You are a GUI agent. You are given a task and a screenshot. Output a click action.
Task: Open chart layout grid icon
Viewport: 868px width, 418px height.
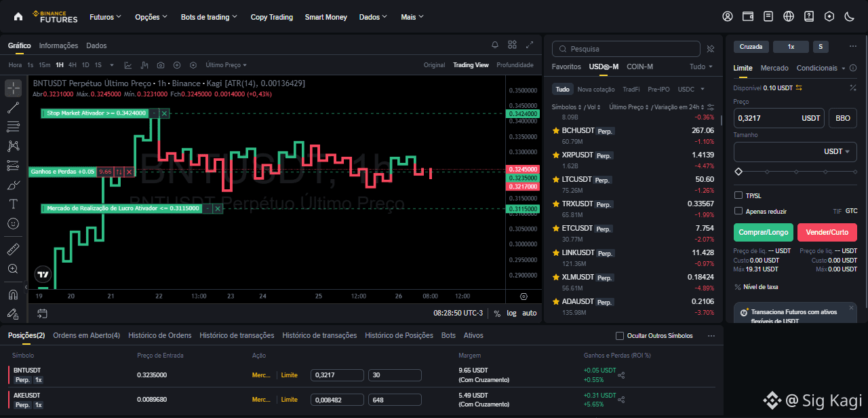pos(513,45)
